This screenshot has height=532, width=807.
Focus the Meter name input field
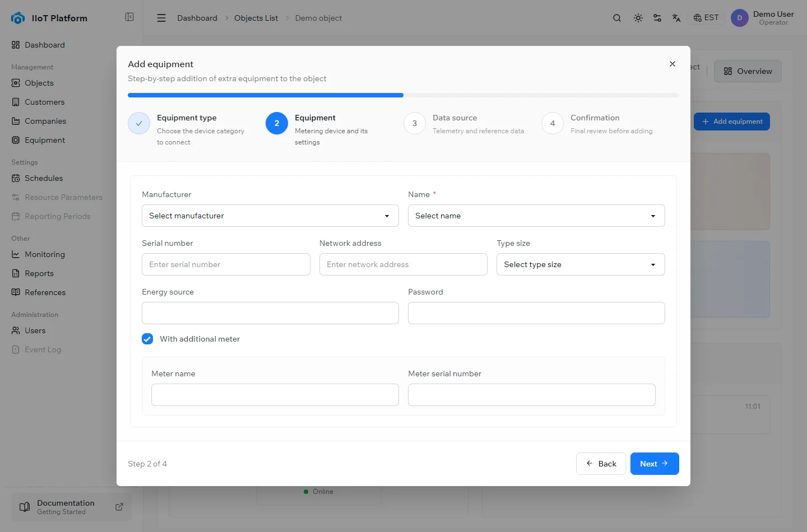275,395
